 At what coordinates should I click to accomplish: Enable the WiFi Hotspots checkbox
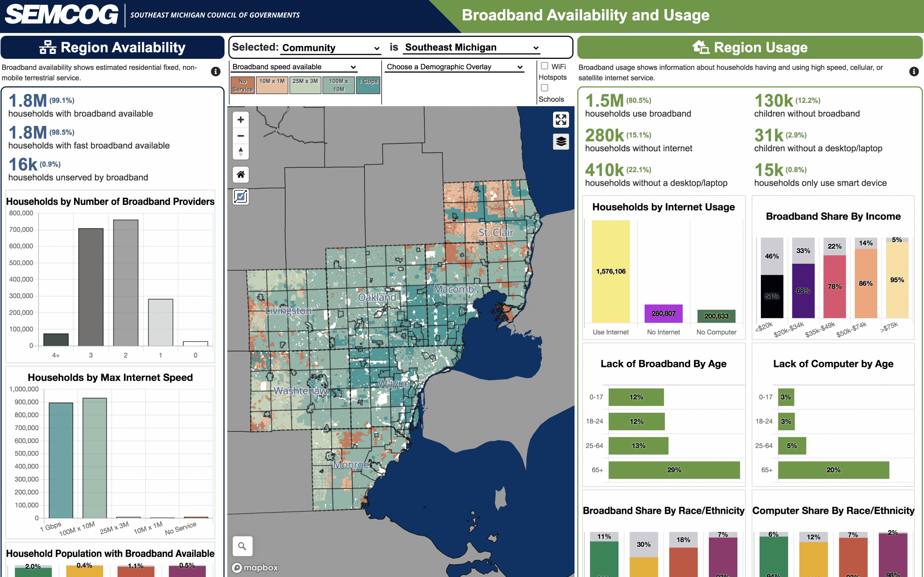coord(545,66)
